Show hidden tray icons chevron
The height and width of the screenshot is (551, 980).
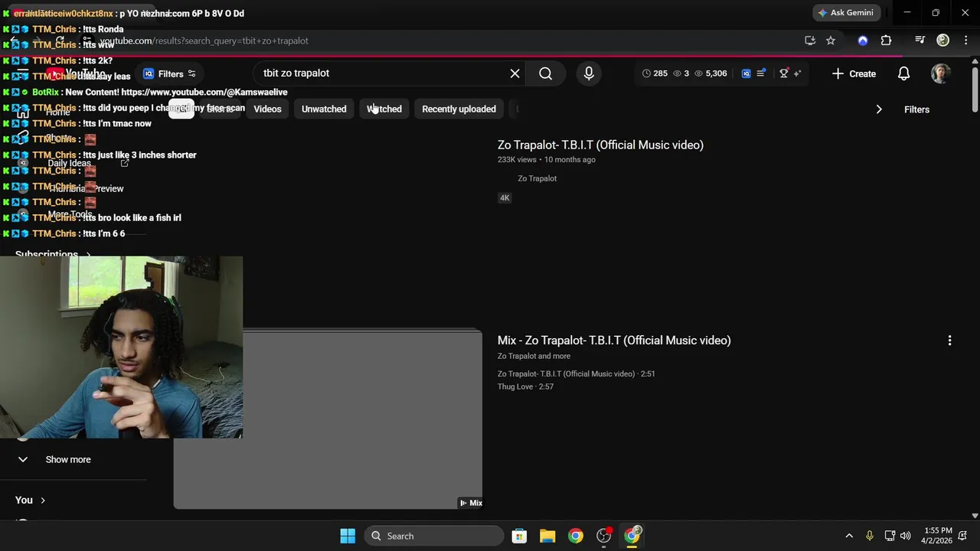point(848,536)
